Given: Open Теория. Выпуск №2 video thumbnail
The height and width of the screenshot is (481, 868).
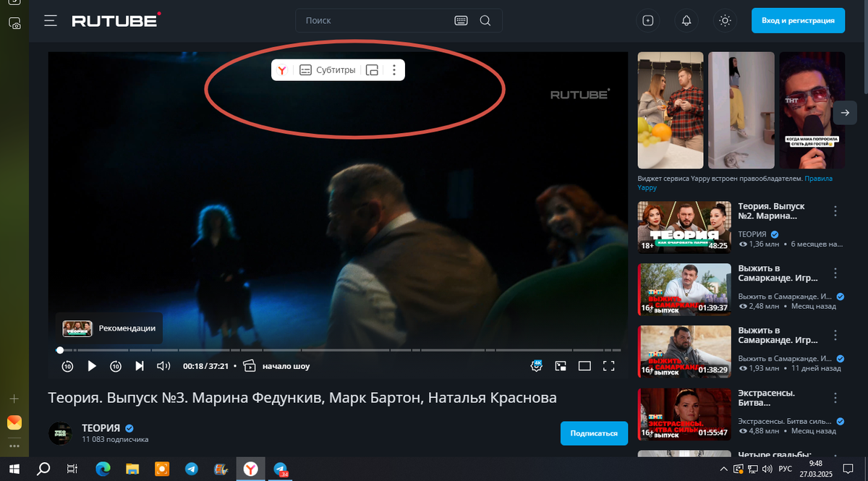Looking at the screenshot, I should point(684,226).
